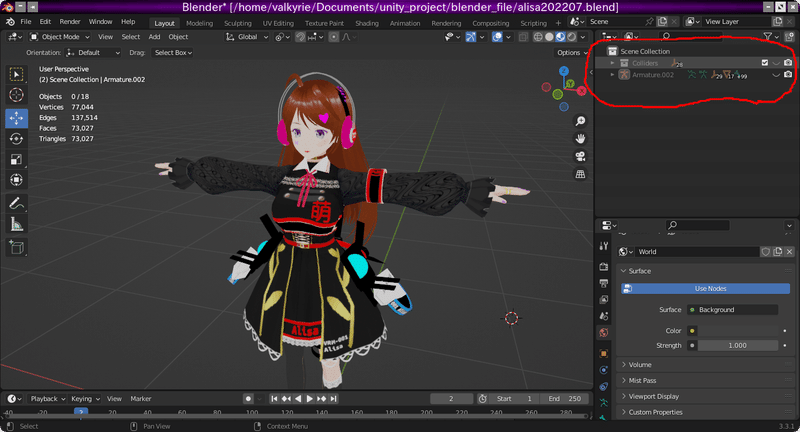Viewport: 800px width, 432px height.
Task: Toggle X-ray view button
Action: (x=523, y=37)
